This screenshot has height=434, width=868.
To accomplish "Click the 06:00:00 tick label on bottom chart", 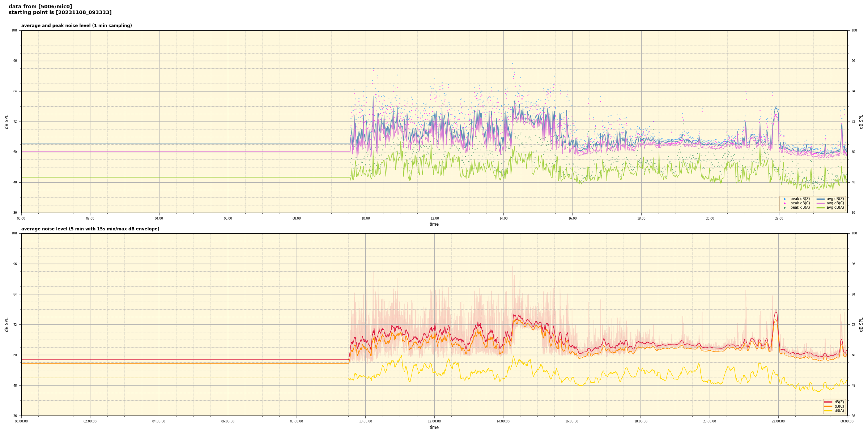I will tap(227, 421).
